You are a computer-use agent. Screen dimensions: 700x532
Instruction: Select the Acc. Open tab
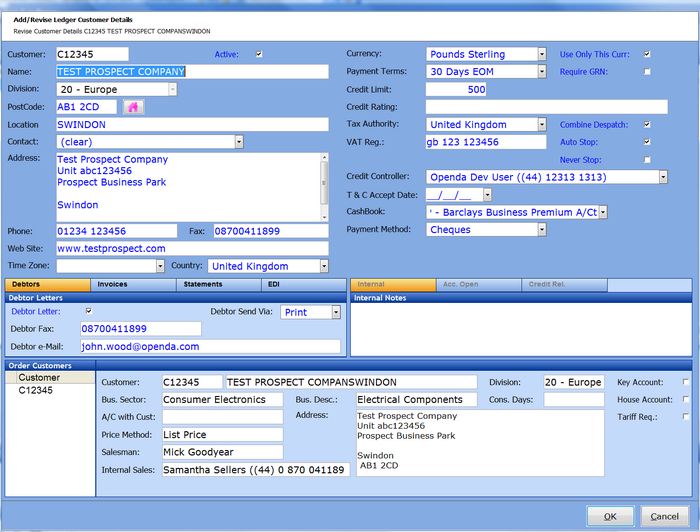click(x=479, y=284)
